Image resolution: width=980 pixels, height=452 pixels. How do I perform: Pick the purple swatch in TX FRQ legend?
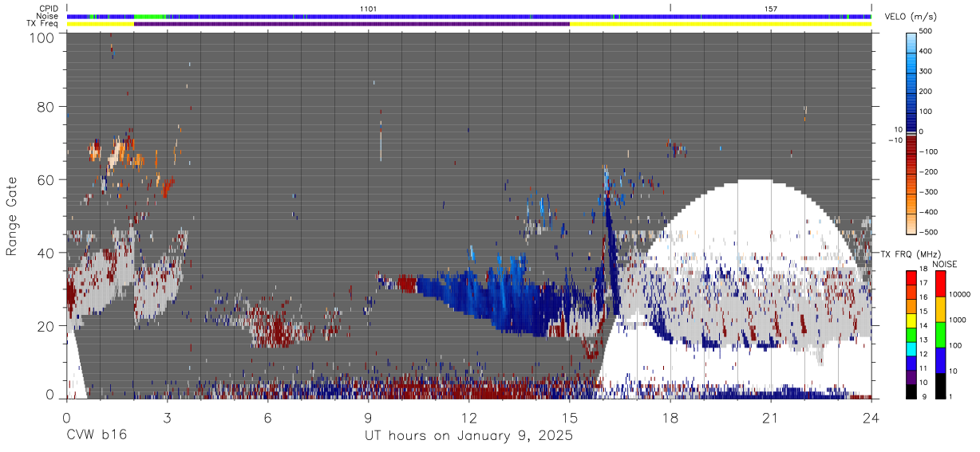[x=911, y=377]
